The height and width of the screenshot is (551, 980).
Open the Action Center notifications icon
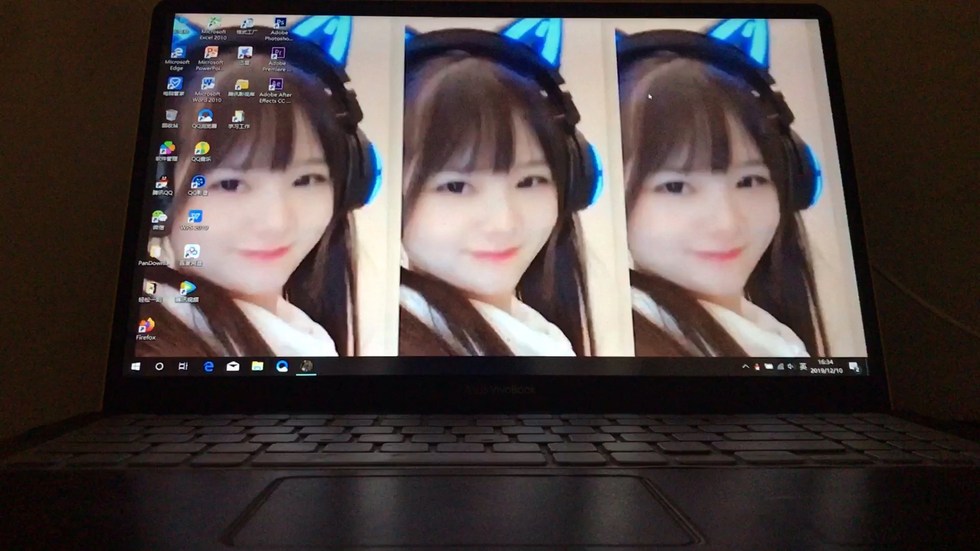[854, 367]
